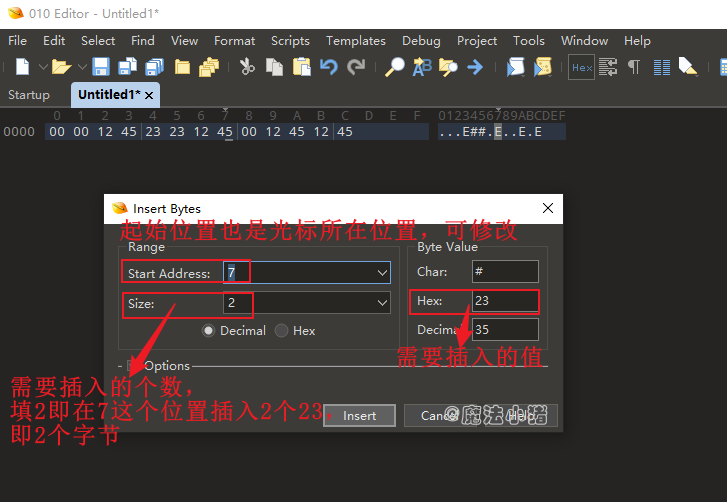The width and height of the screenshot is (727, 502).
Task: Click the Close File folder icon
Action: coord(182,67)
